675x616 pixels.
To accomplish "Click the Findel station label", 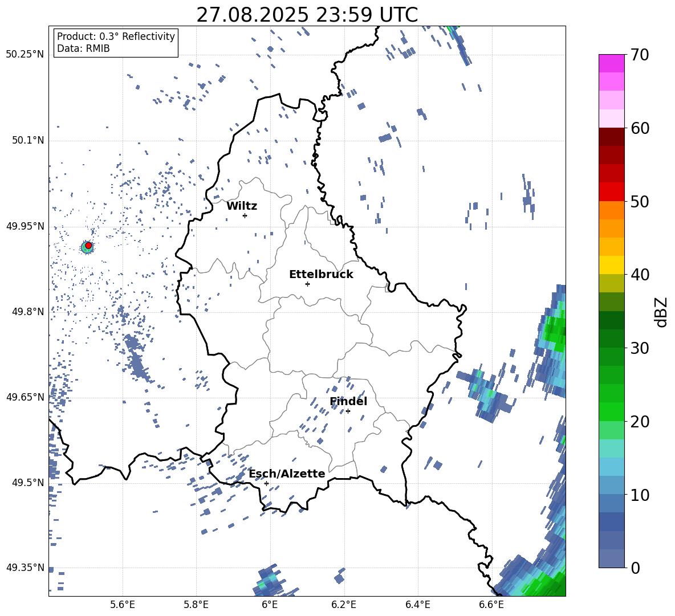I will (348, 401).
